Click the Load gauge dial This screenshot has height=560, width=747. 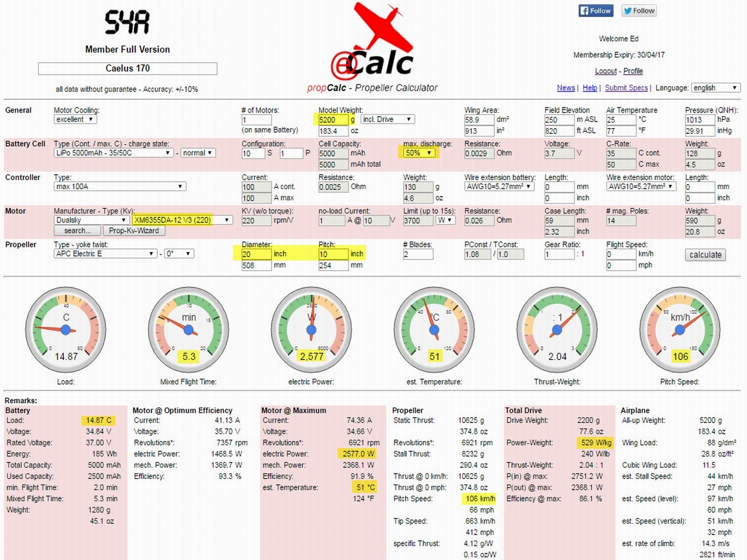point(66,329)
